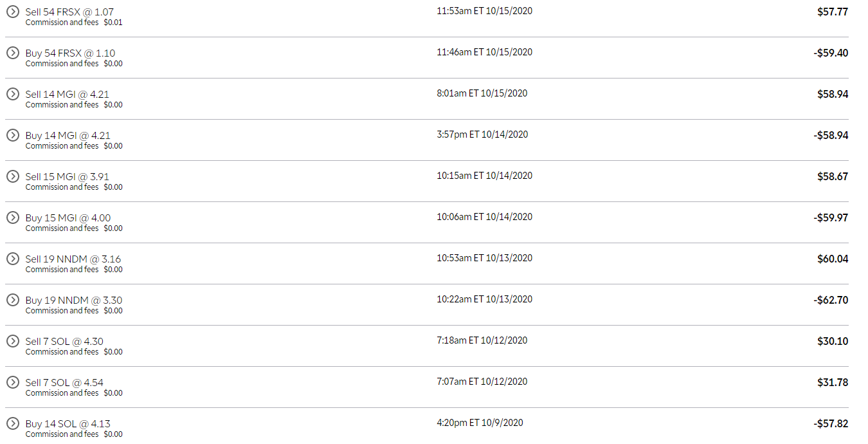Viewport: 868px width, 444px height.
Task: Show details for Sell 15 MGI @ 3.91
Action: point(13,176)
